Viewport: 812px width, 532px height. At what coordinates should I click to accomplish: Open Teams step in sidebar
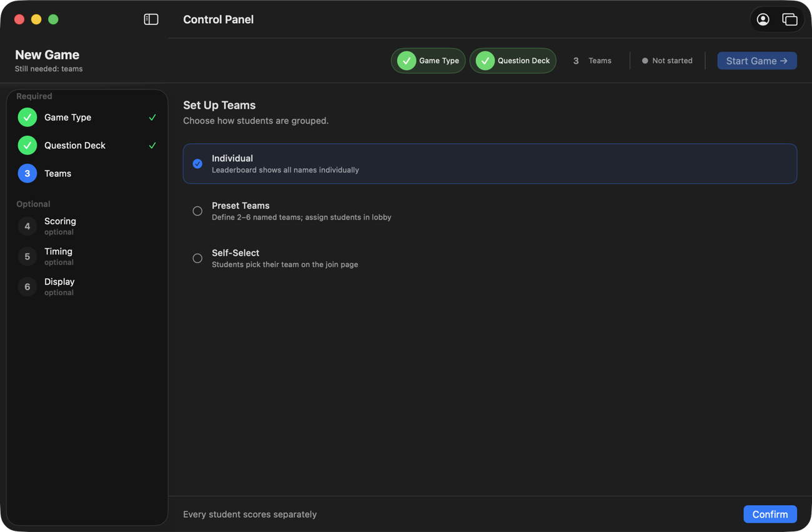[x=87, y=174]
